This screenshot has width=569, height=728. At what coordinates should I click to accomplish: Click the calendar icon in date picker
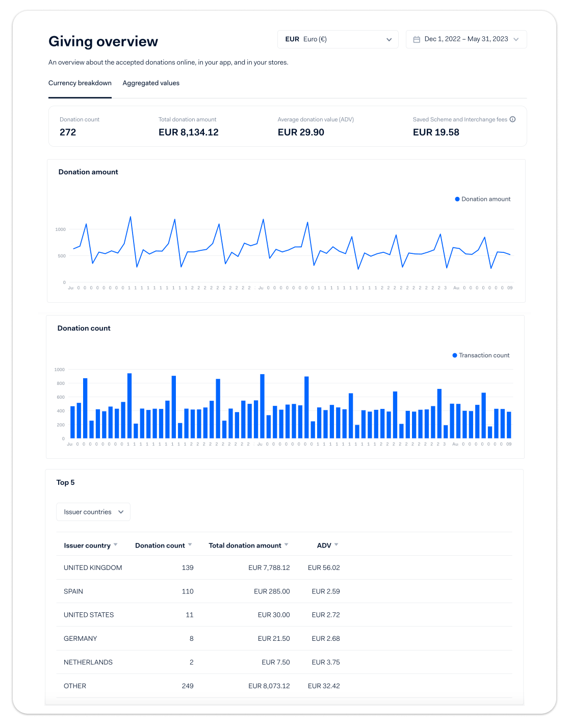point(417,39)
